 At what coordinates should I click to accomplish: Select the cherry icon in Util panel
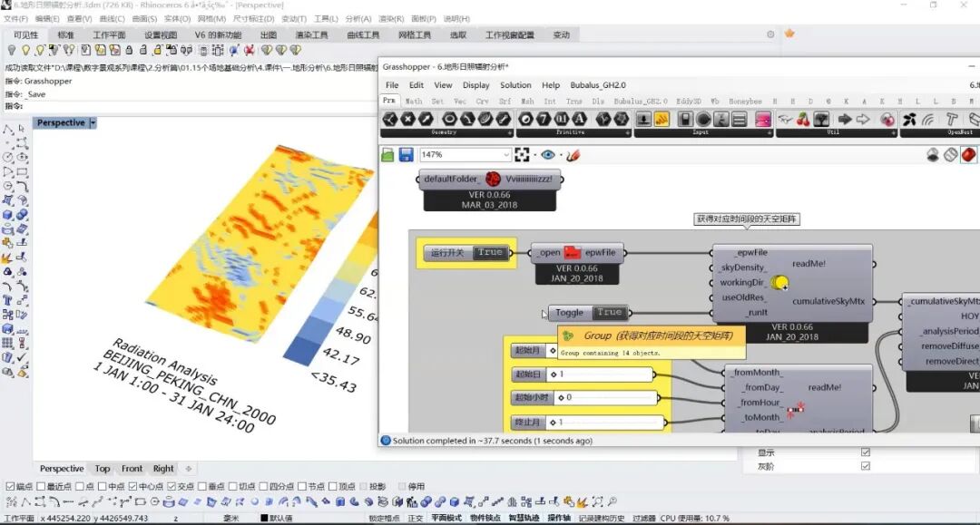[803, 119]
